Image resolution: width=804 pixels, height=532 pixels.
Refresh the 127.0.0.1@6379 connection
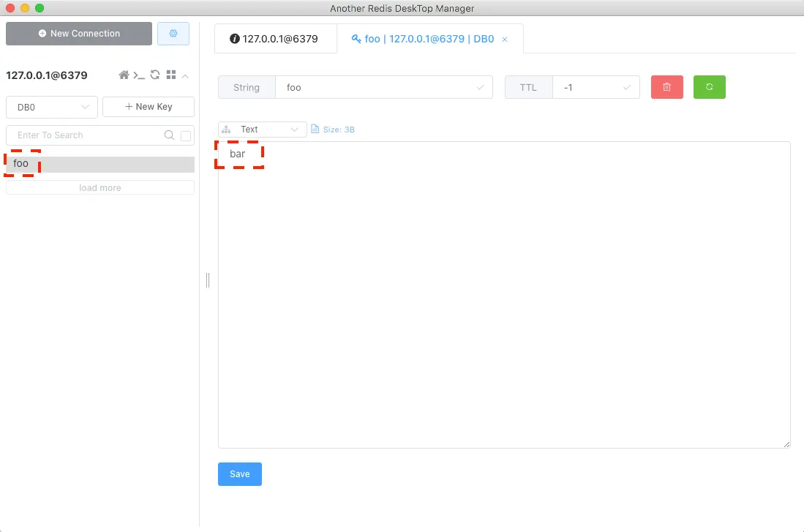click(155, 75)
